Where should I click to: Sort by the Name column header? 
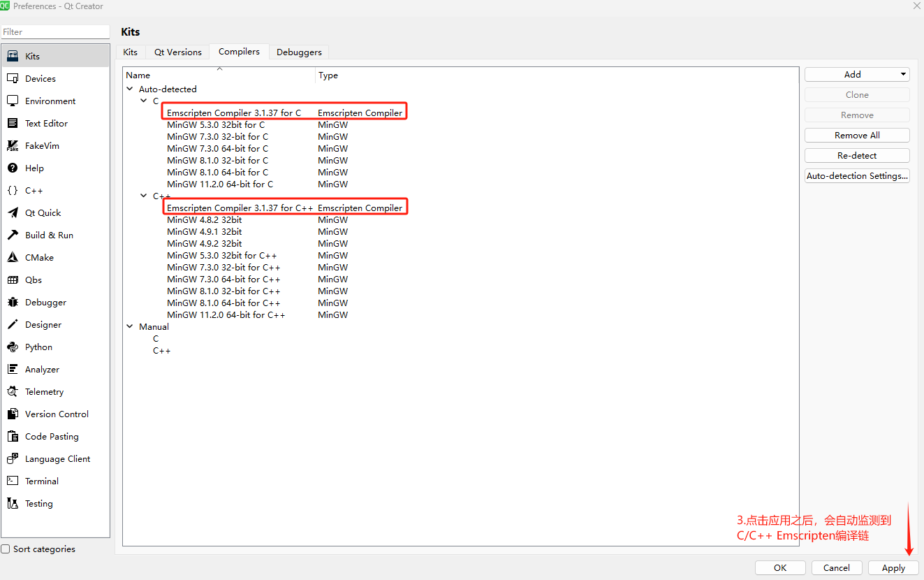coord(219,75)
